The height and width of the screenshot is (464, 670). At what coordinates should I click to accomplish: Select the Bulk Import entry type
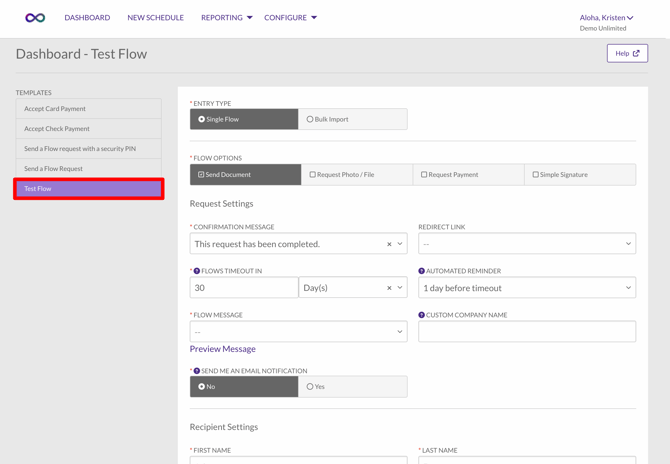tap(352, 119)
